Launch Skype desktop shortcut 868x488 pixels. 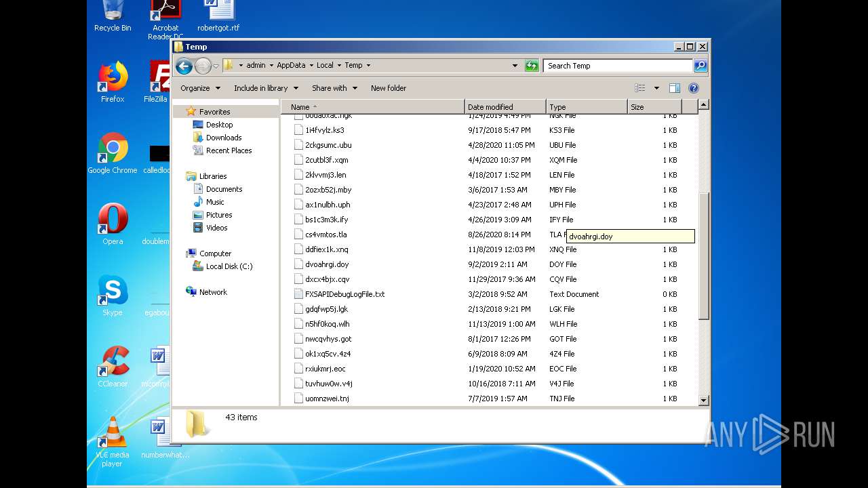point(113,296)
